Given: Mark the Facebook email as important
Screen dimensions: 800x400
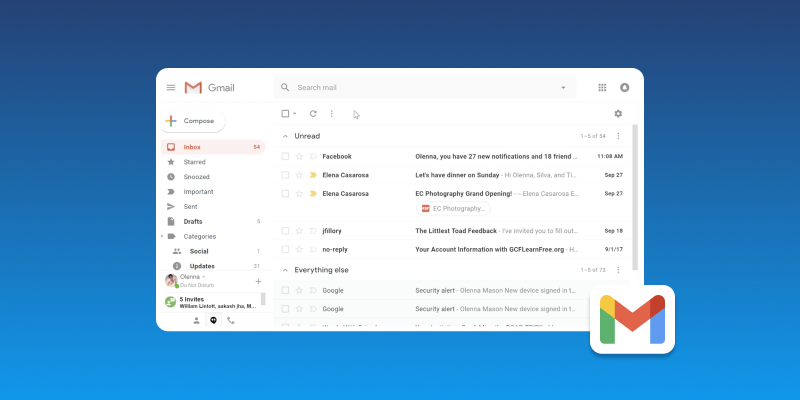Looking at the screenshot, I should click(x=313, y=157).
